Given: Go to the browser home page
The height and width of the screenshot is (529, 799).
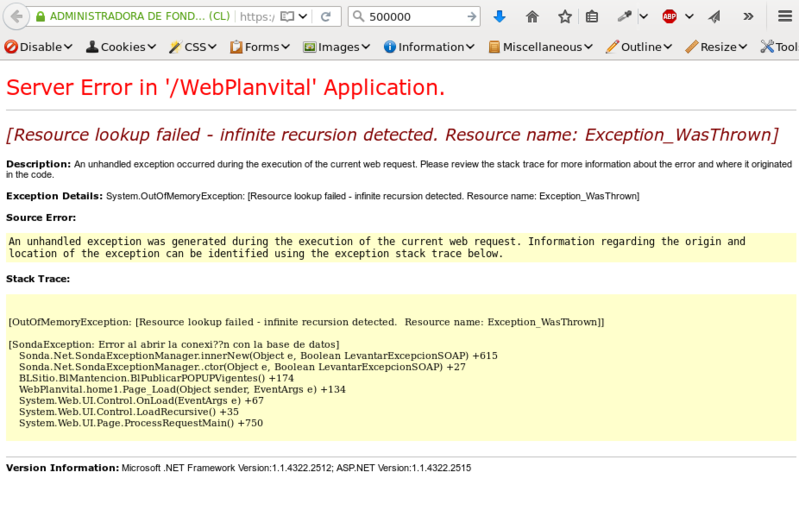Looking at the screenshot, I should tap(532, 17).
